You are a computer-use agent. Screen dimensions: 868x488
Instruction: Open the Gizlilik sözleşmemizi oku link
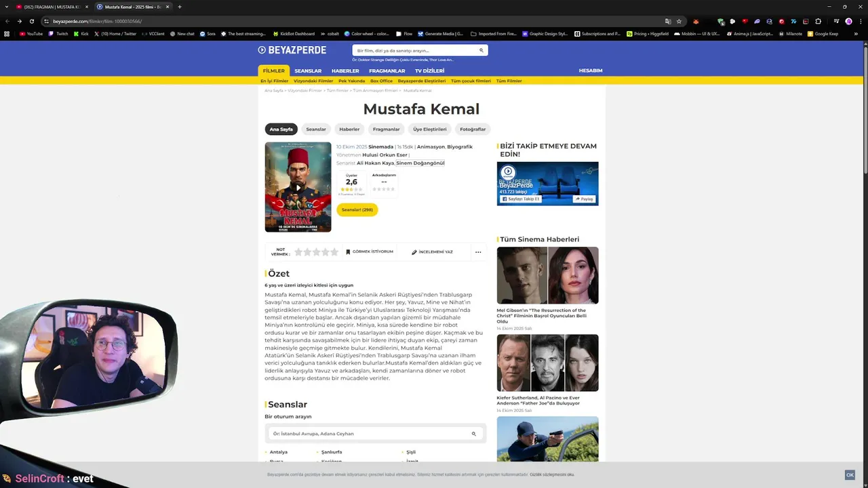[x=552, y=474]
